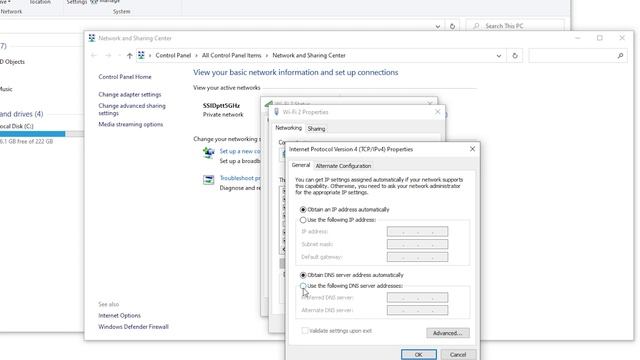640x360 pixels.
Task: Expand the This PC address bar dropdown
Action: coord(438,27)
